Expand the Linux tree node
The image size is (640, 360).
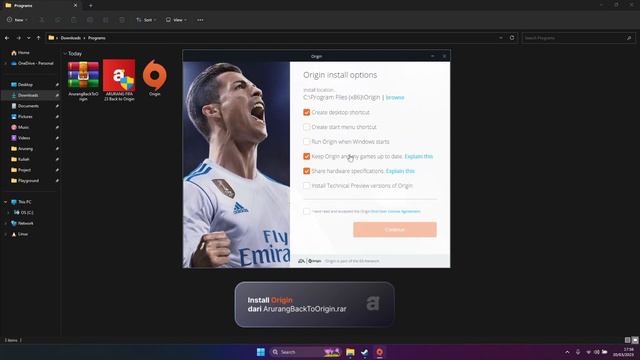tap(5, 234)
